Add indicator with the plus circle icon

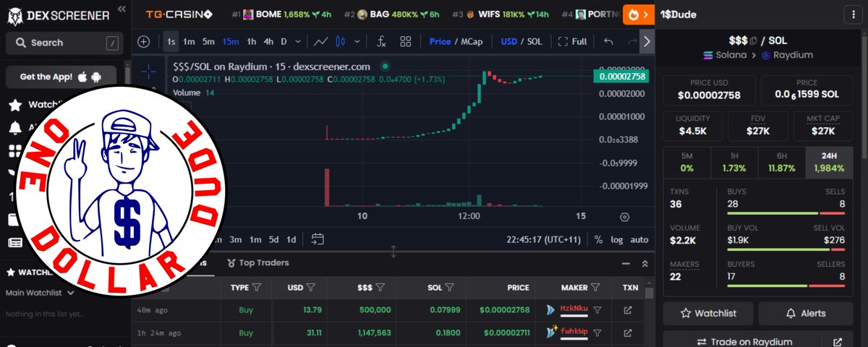coord(144,41)
